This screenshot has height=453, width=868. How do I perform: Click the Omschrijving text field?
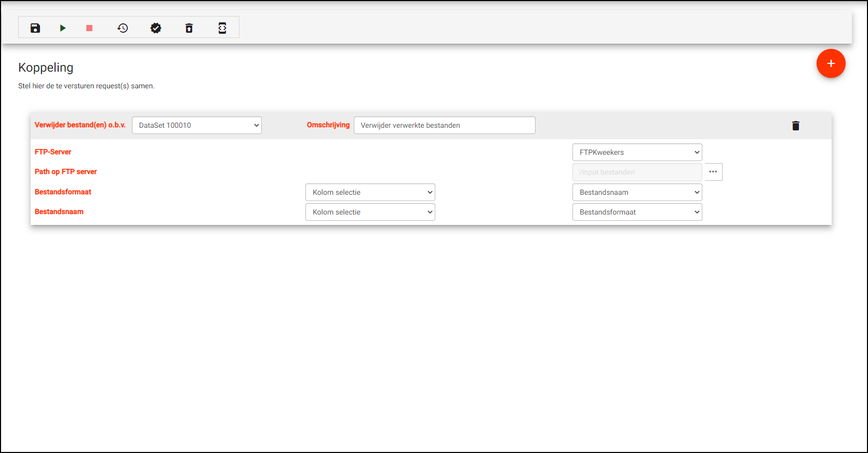coord(444,125)
